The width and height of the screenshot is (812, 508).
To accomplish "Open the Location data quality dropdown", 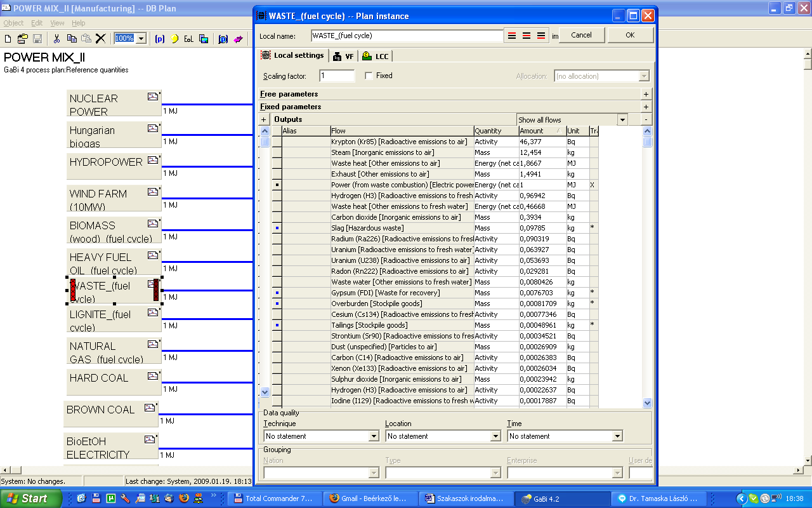I will point(495,436).
